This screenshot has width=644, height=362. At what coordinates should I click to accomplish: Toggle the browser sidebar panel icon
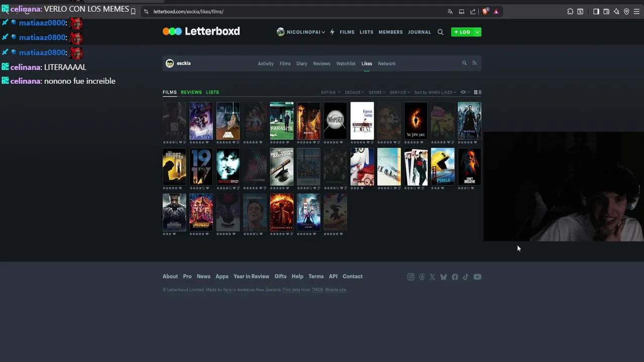(x=596, y=12)
